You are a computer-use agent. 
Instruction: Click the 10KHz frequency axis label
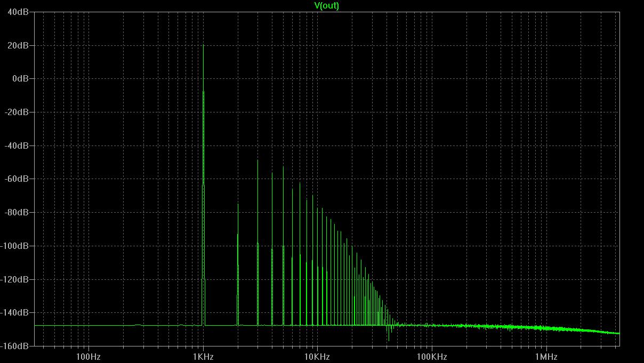tap(317, 357)
